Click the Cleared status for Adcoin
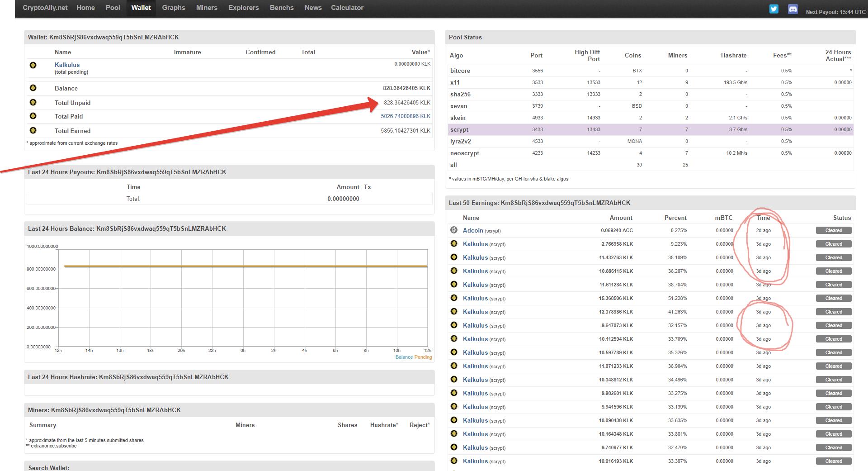The height and width of the screenshot is (471, 868). click(x=834, y=230)
